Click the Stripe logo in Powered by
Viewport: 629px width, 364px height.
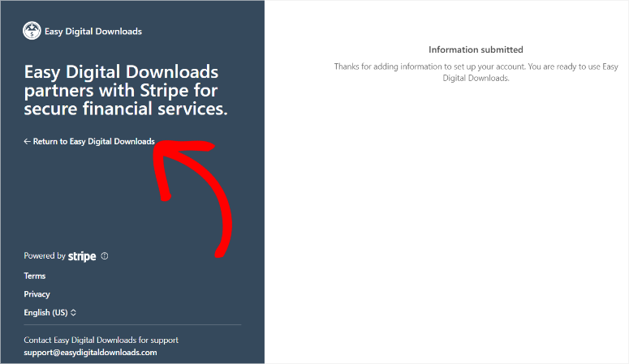(82, 256)
